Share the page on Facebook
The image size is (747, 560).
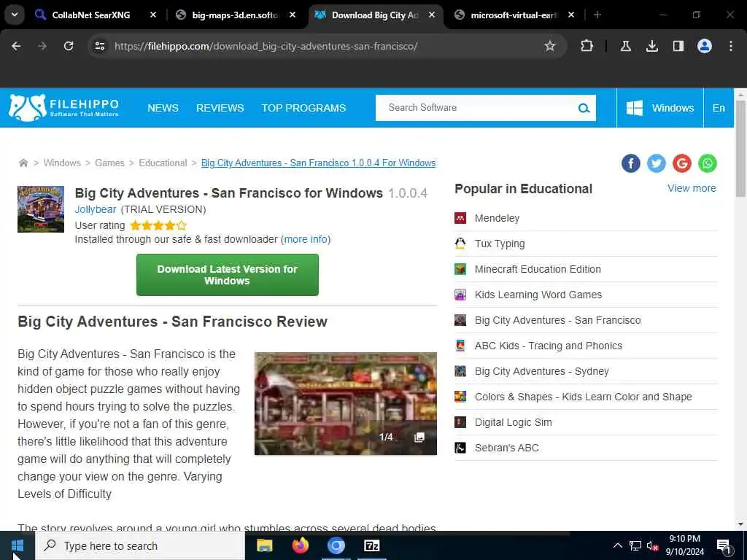631,163
